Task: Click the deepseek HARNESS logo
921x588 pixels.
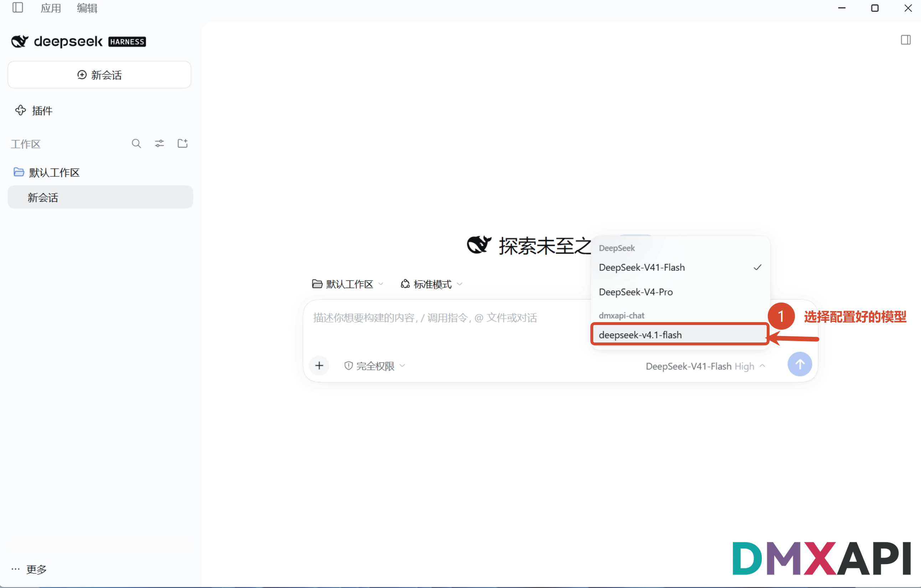Action: click(78, 41)
